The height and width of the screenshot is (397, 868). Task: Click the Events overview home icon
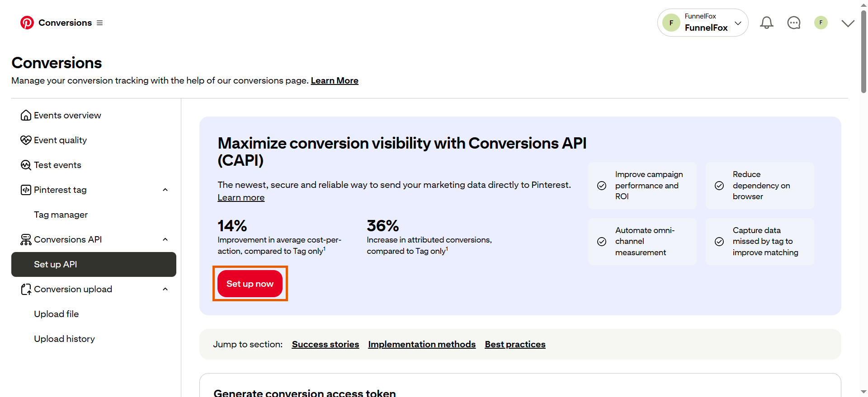pos(26,116)
